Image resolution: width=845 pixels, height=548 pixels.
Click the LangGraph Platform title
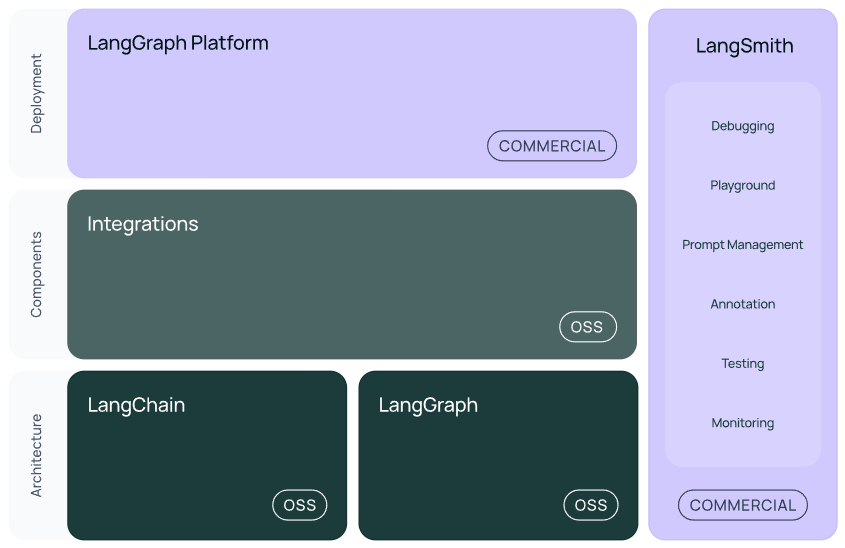click(x=178, y=43)
